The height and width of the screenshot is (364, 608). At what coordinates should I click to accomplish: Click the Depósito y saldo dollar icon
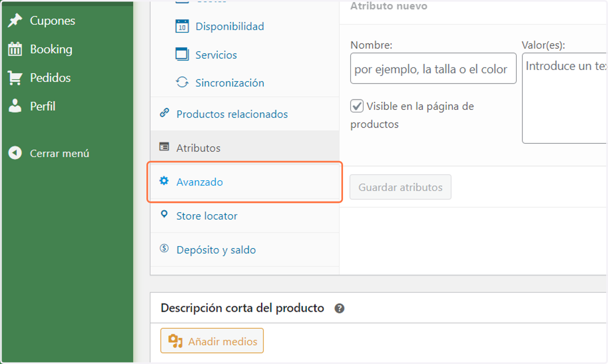coord(164,249)
